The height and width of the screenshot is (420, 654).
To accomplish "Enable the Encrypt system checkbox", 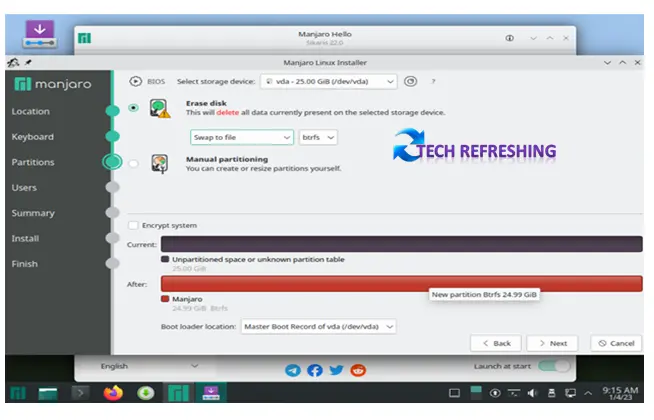I will (x=134, y=225).
